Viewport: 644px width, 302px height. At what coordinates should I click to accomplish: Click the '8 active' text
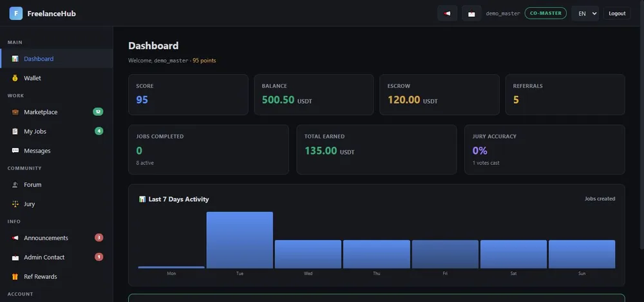(145, 163)
